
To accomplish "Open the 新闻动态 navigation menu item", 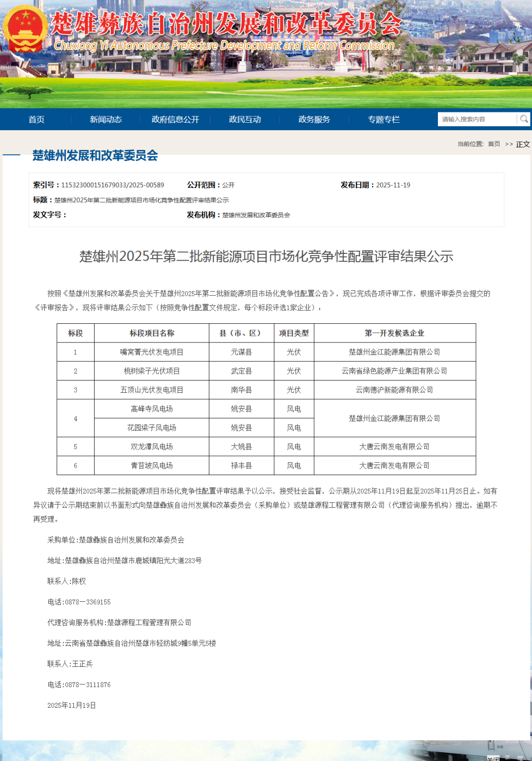I will click(106, 119).
